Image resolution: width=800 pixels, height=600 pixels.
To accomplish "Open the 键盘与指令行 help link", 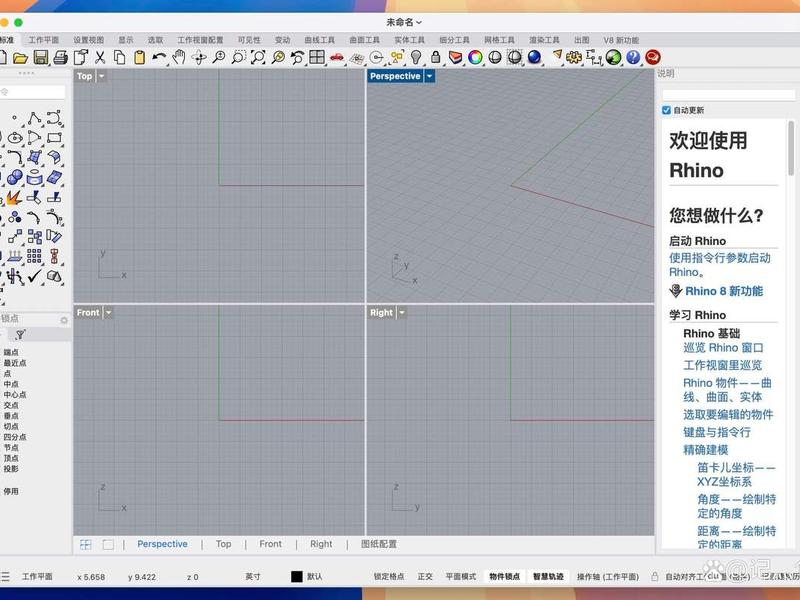I will click(x=717, y=433).
